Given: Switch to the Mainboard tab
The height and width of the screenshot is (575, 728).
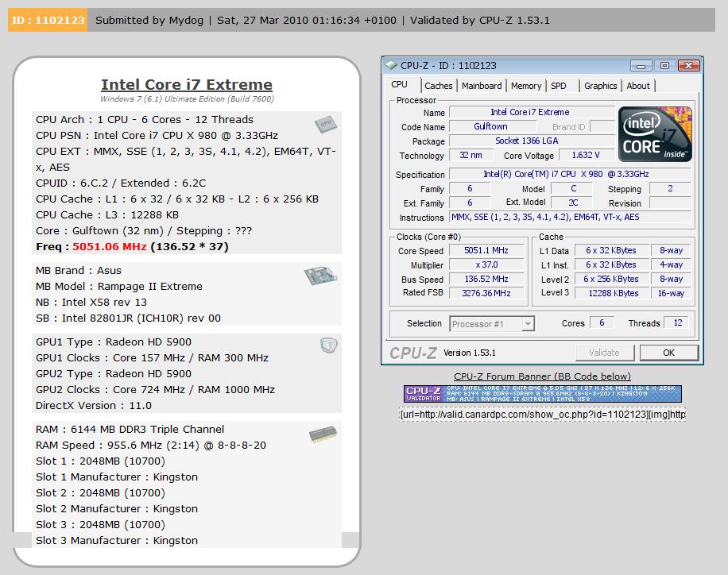Looking at the screenshot, I should [482, 86].
